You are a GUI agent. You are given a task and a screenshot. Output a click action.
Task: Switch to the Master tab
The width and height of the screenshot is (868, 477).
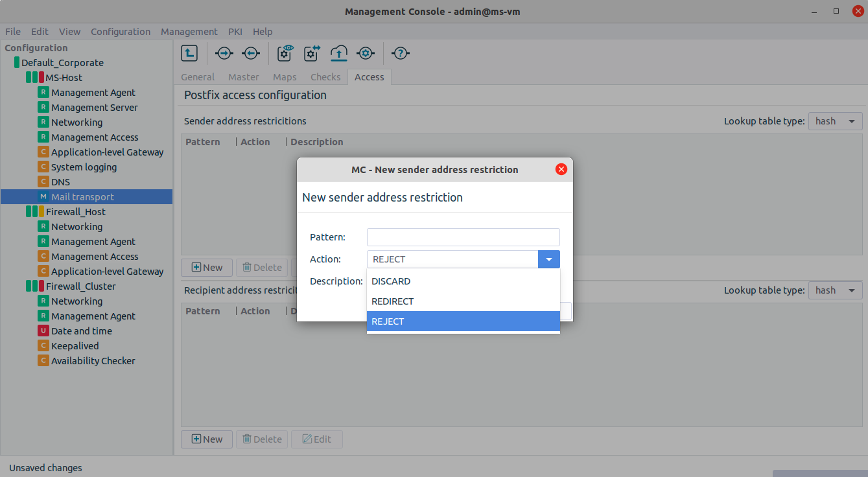(244, 77)
